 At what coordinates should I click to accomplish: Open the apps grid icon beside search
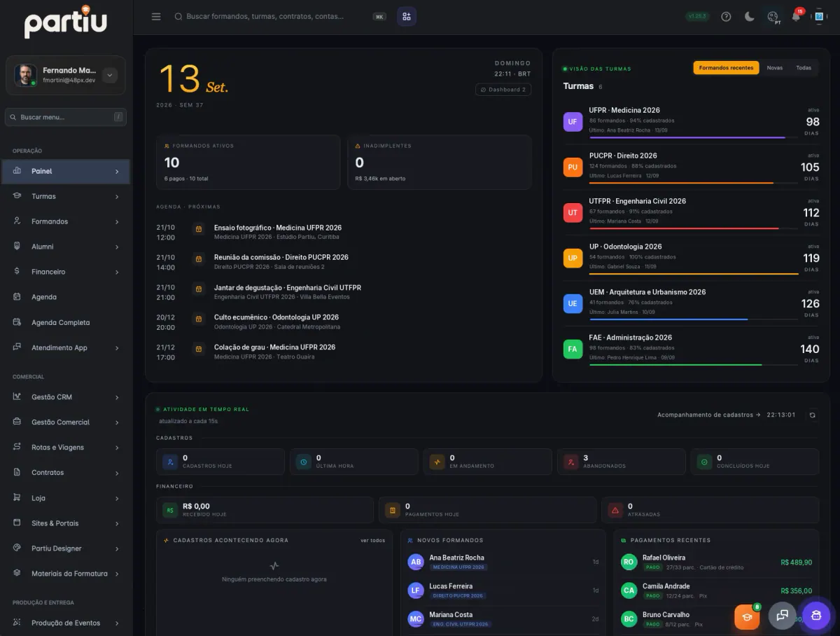coord(407,16)
